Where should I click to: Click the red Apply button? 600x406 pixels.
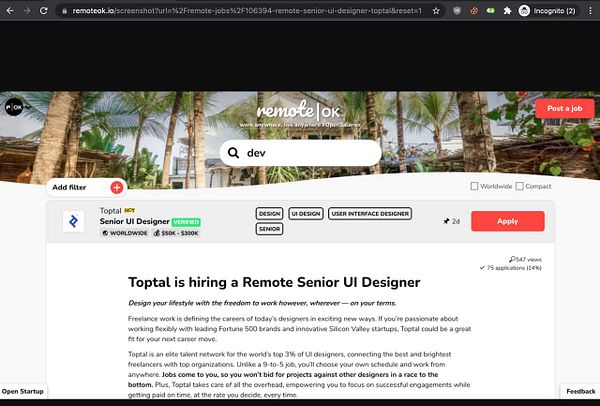pyautogui.click(x=508, y=221)
